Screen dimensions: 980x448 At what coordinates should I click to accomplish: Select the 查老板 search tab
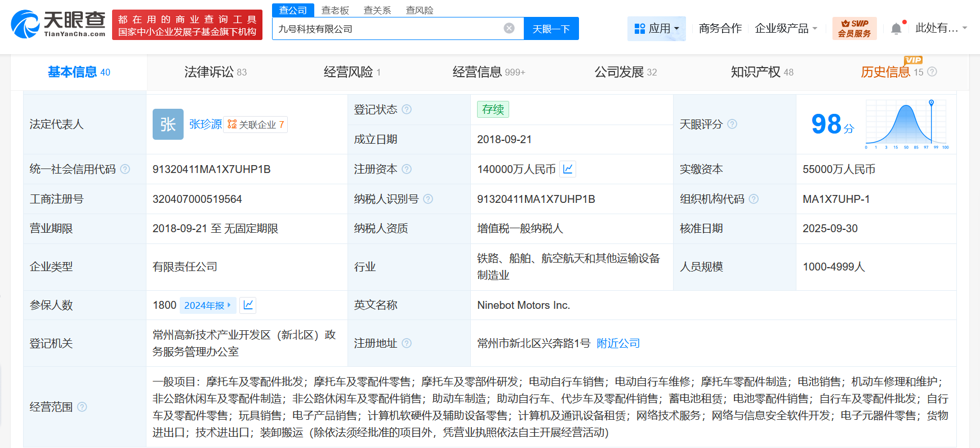[x=335, y=10]
